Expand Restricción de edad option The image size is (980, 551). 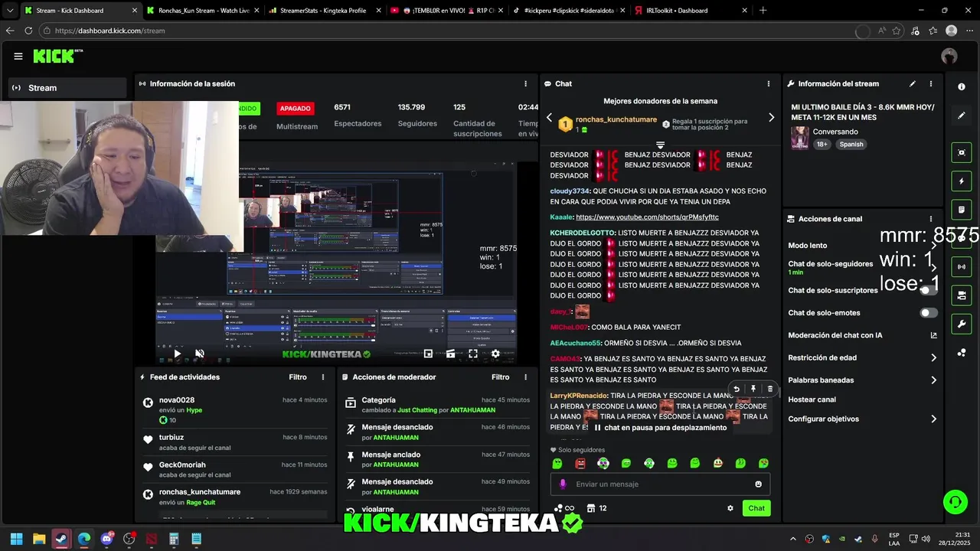pyautogui.click(x=933, y=357)
